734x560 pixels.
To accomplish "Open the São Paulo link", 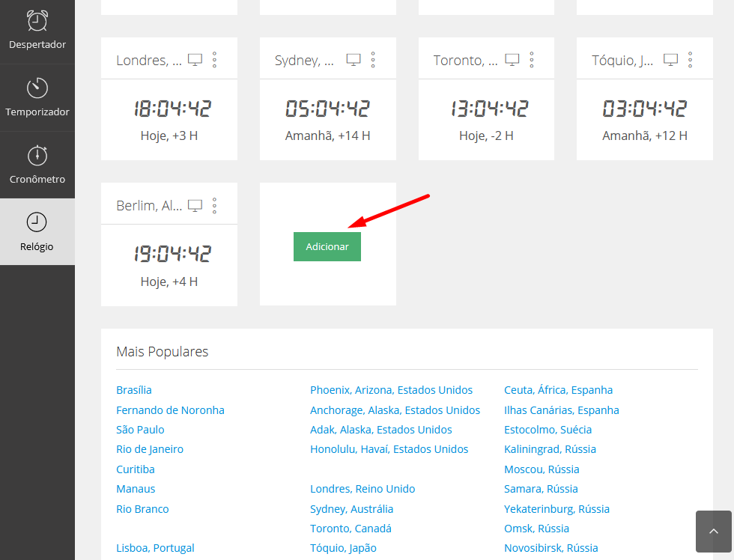I will [x=141, y=430].
